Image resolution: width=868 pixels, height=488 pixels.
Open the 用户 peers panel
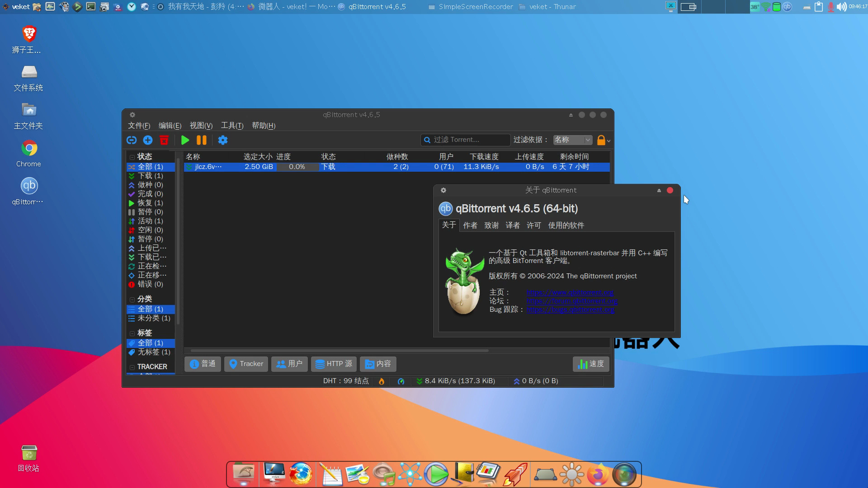tap(289, 364)
